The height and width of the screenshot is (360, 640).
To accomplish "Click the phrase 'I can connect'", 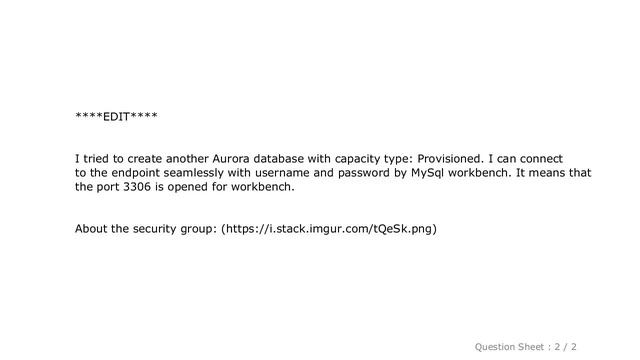I will click(x=525, y=159).
